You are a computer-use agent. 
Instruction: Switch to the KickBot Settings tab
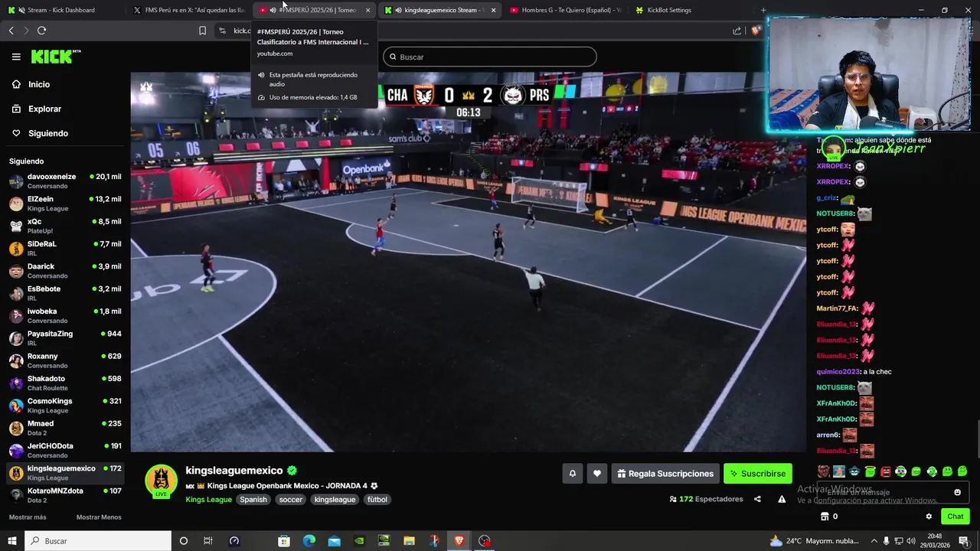(x=669, y=10)
